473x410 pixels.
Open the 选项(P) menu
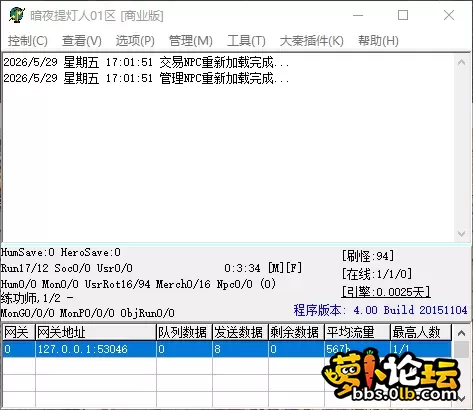(135, 41)
